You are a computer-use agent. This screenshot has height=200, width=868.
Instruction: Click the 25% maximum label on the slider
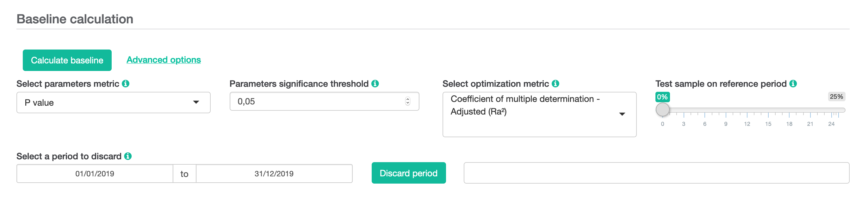(x=837, y=97)
